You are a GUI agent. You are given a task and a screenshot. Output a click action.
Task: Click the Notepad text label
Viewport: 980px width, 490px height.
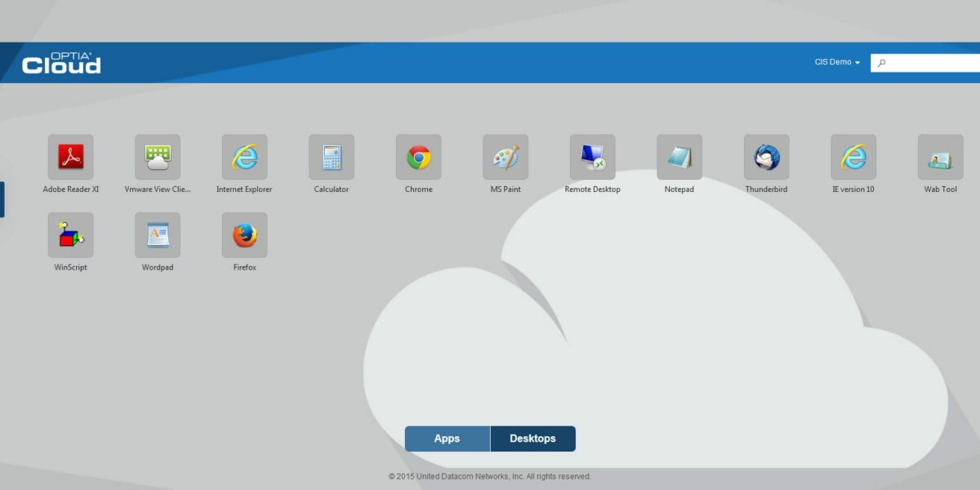pos(679,189)
